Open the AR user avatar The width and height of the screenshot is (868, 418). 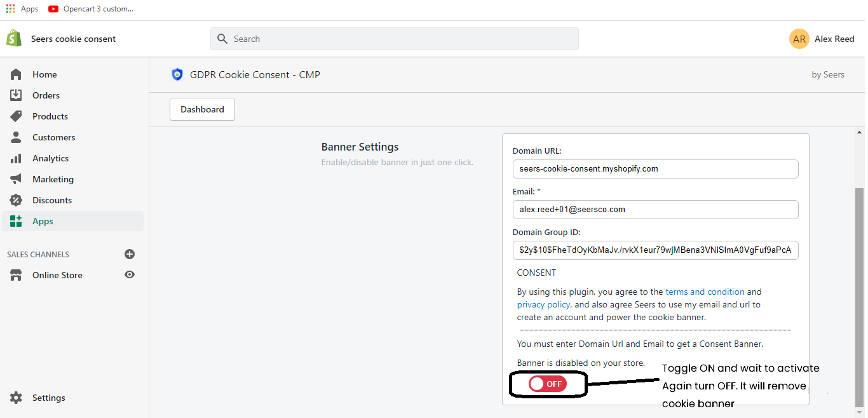click(799, 39)
